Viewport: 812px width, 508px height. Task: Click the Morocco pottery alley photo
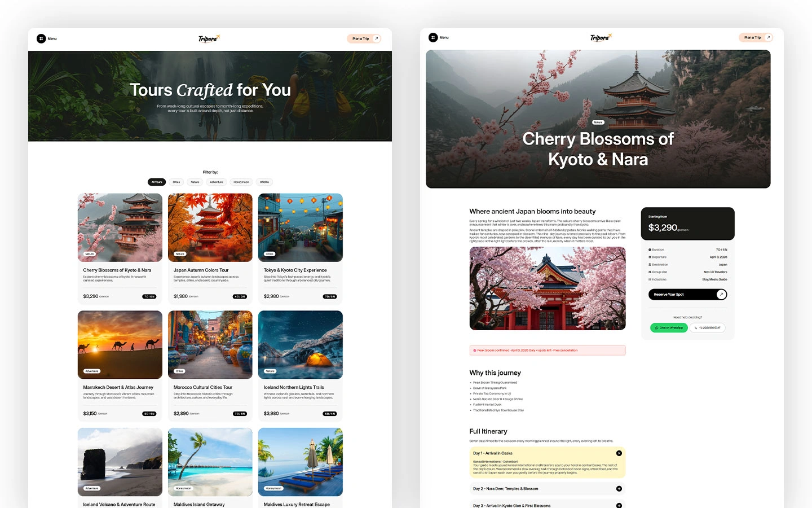tap(210, 345)
